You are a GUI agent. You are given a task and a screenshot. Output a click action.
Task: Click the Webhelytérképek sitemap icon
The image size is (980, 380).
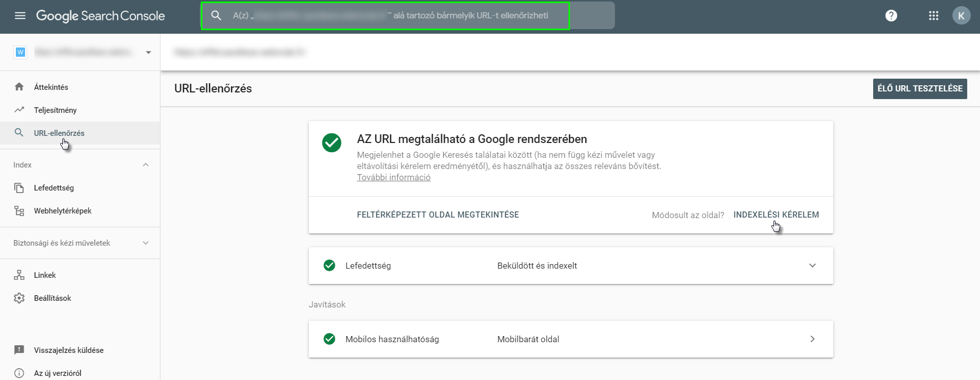pyautogui.click(x=19, y=211)
